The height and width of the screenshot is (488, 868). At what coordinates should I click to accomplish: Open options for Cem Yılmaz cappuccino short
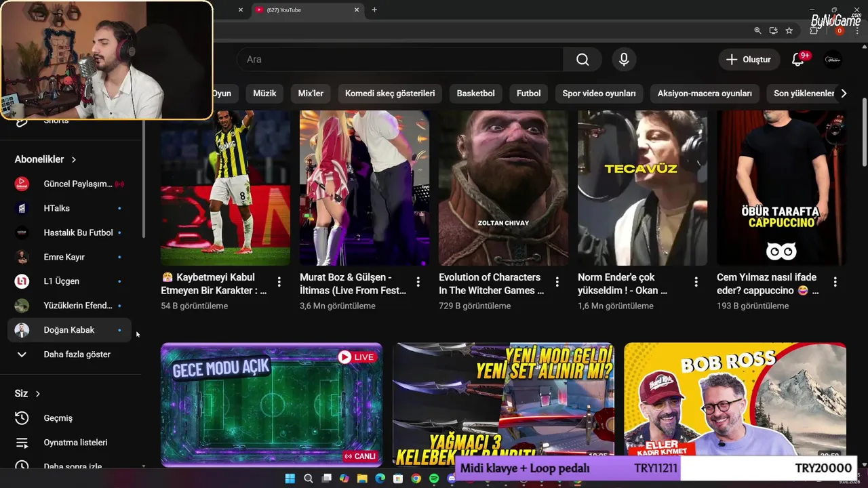point(835,282)
